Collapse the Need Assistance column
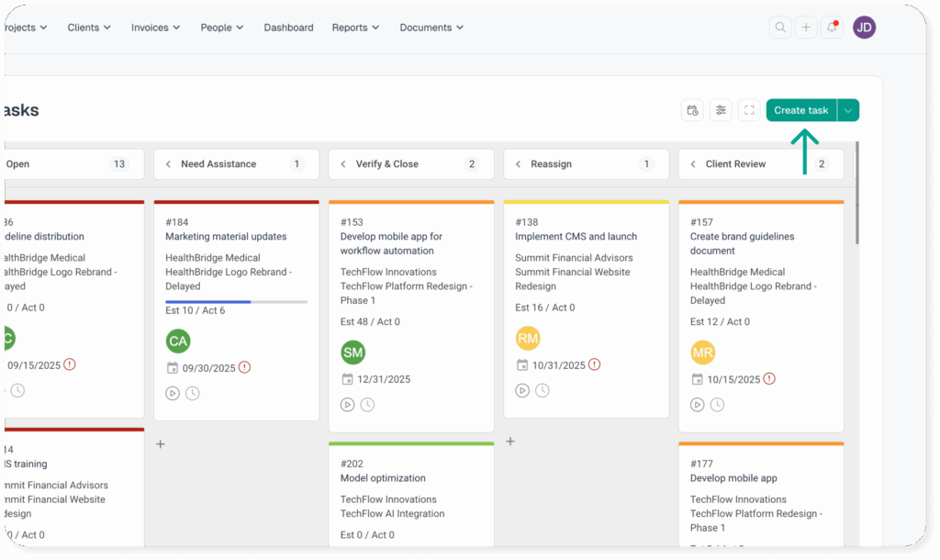The height and width of the screenshot is (560, 940). click(x=168, y=164)
